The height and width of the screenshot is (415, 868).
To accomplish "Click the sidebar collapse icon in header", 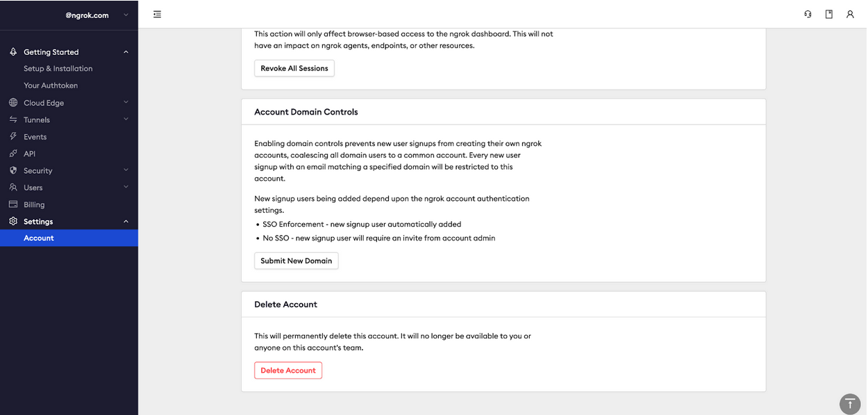I will tap(157, 13).
